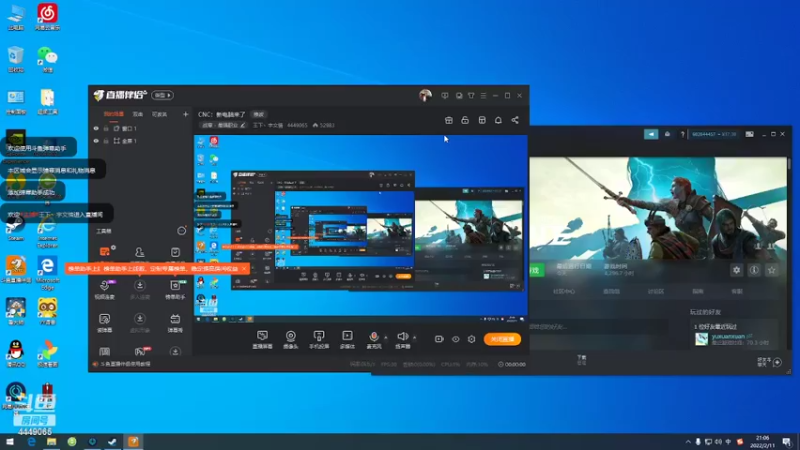Switch to the 可安装 scene tab
Screen dimensions: 800x450
coord(159,114)
